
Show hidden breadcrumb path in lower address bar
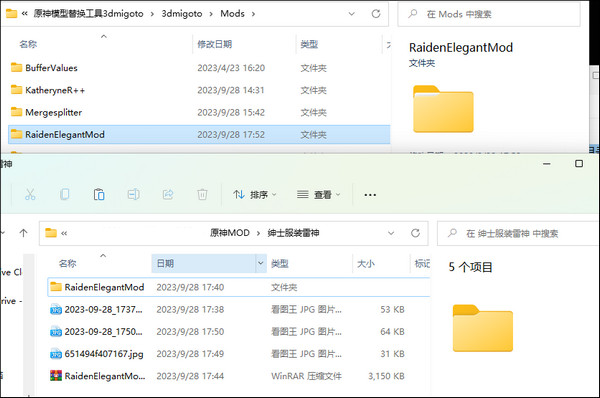tap(64, 233)
